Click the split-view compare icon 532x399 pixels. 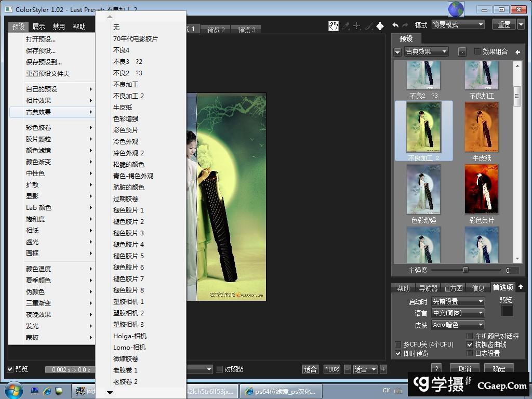[x=380, y=25]
